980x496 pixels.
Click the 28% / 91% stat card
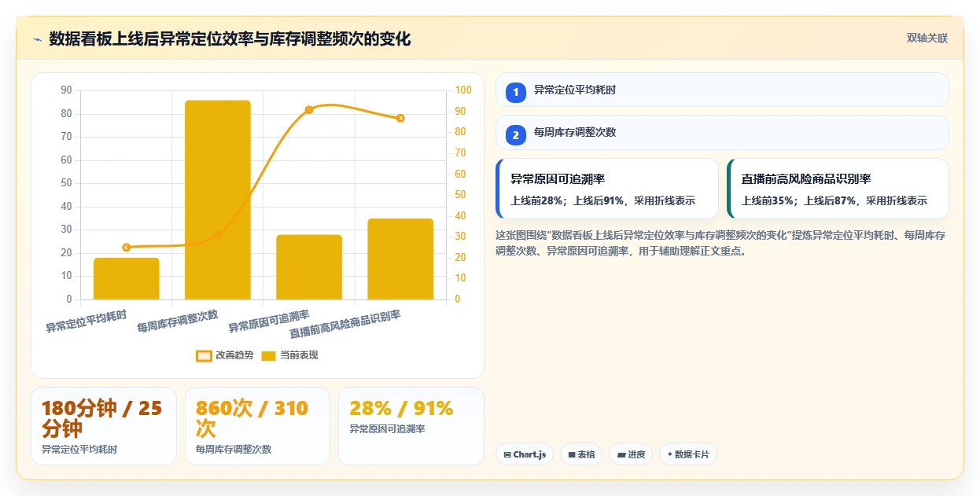click(x=411, y=426)
